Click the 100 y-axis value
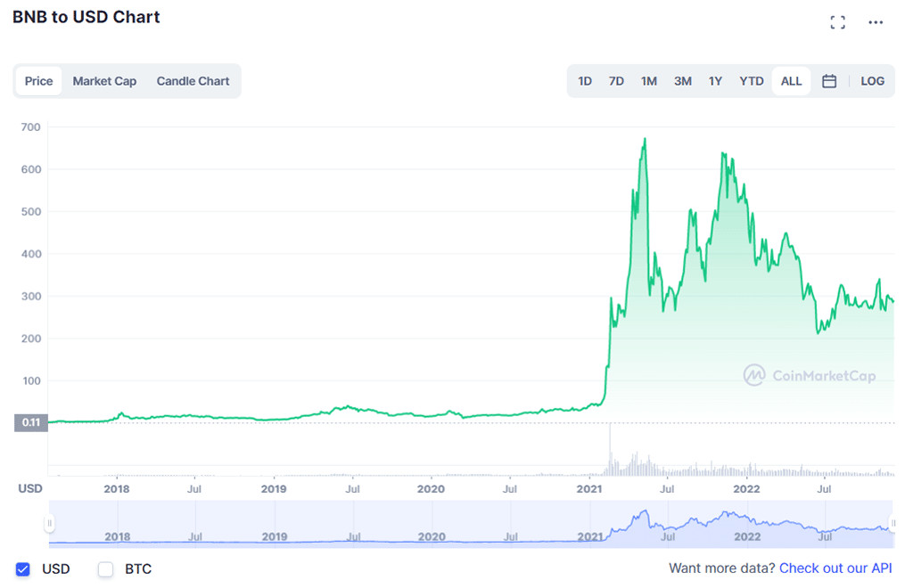The width and height of the screenshot is (913, 588). (x=31, y=381)
